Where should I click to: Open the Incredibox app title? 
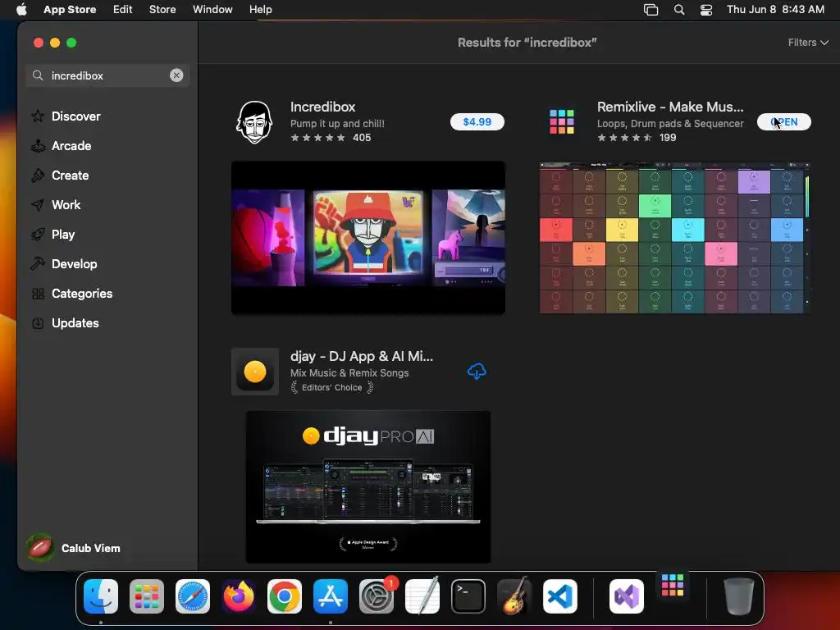coord(322,107)
